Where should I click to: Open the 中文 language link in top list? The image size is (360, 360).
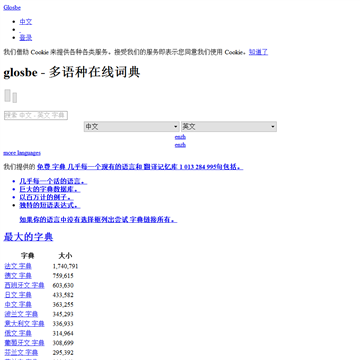pyautogui.click(x=26, y=22)
